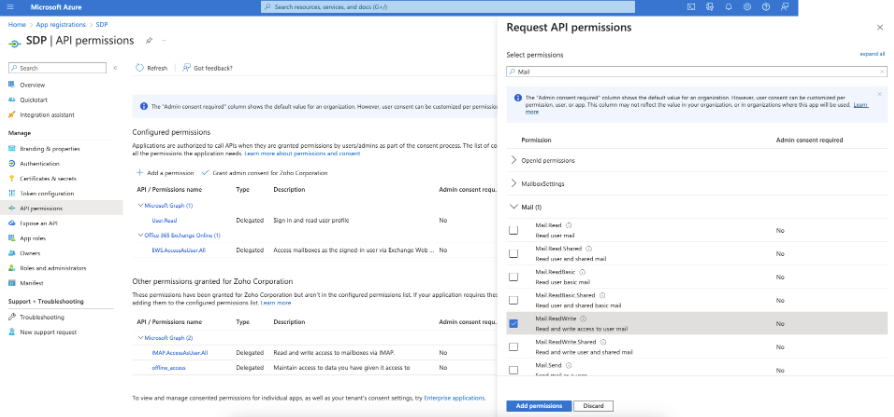The width and height of the screenshot is (894, 417).
Task: Click the Refresh icon in the toolbar
Action: tap(139, 68)
